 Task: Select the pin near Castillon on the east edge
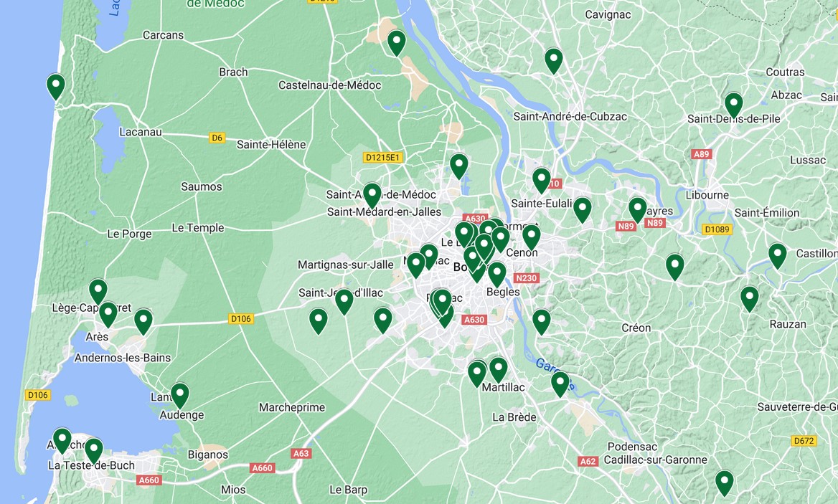click(777, 256)
